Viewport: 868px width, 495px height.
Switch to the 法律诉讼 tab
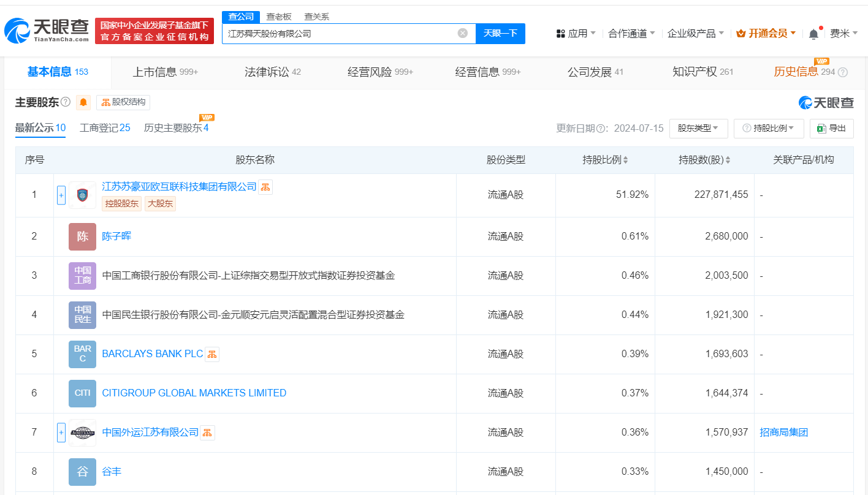pyautogui.click(x=273, y=72)
